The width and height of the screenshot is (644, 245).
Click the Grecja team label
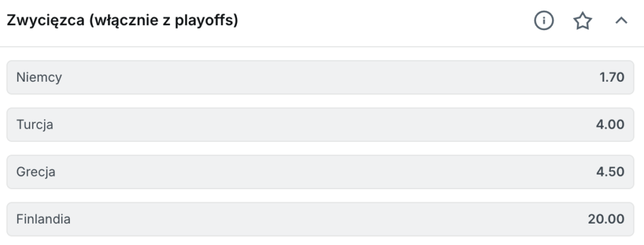click(x=36, y=172)
